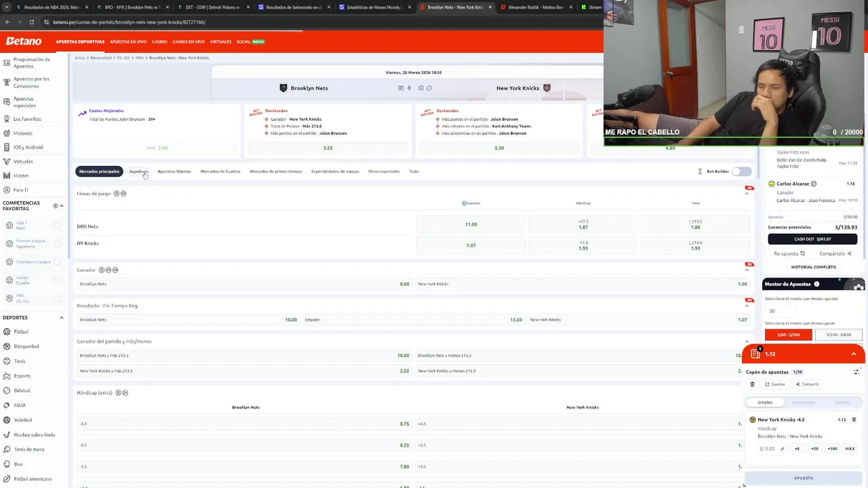
Task: Open Casino top menu item
Action: pos(159,42)
